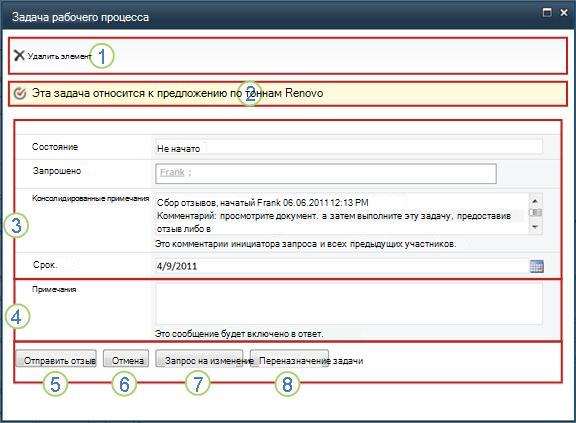This screenshot has width=576, height=423.
Task: Click Запрос на изменение button
Action: 199,358
